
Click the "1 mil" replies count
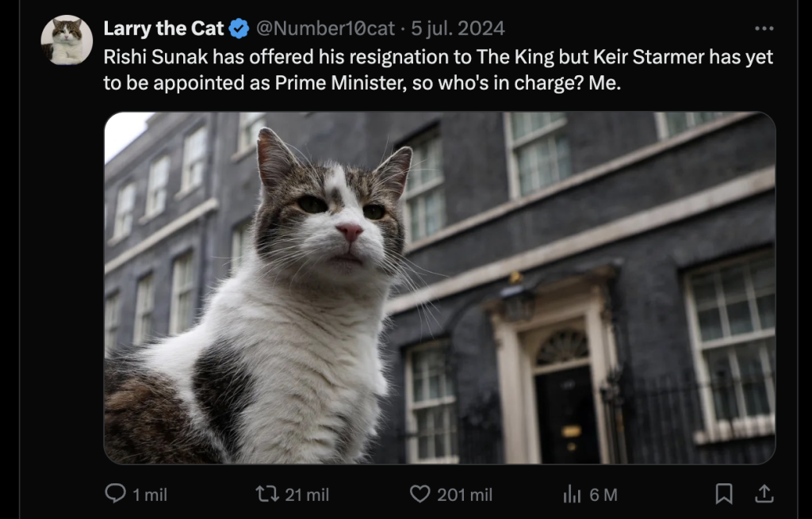pos(149,494)
